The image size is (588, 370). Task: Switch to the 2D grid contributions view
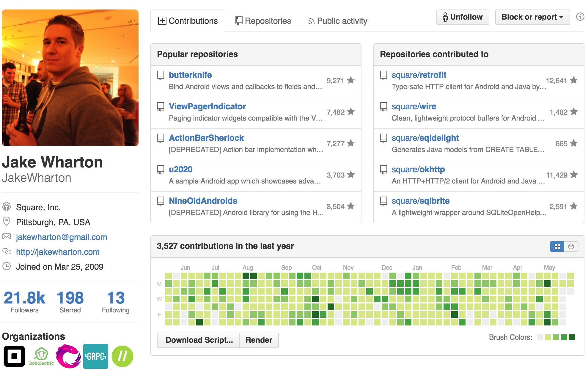(x=557, y=246)
